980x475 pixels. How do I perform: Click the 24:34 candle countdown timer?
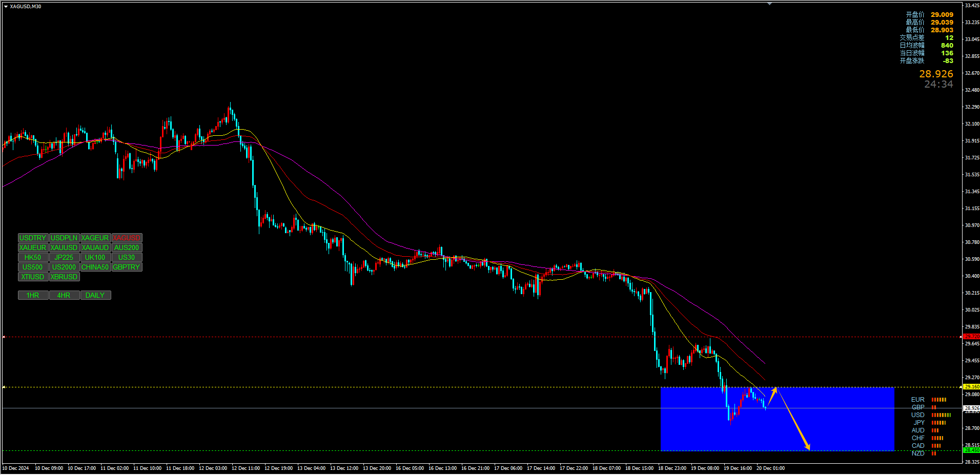[938, 85]
